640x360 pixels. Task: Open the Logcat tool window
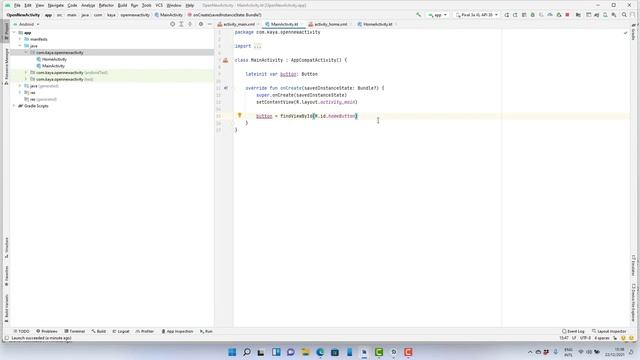(x=121, y=331)
